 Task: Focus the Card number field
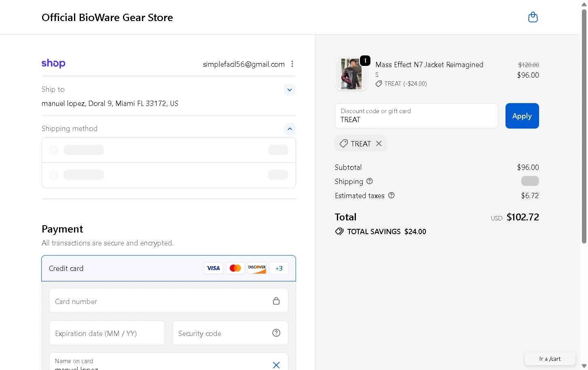click(169, 300)
